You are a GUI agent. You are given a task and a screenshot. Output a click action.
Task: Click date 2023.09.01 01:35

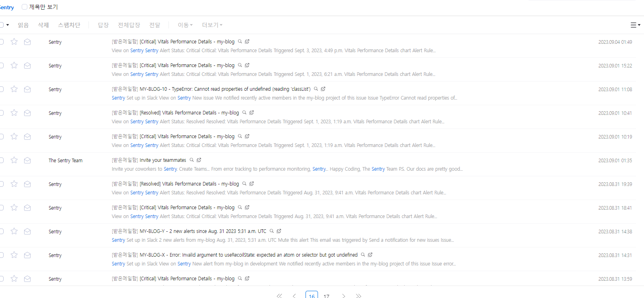click(x=615, y=161)
